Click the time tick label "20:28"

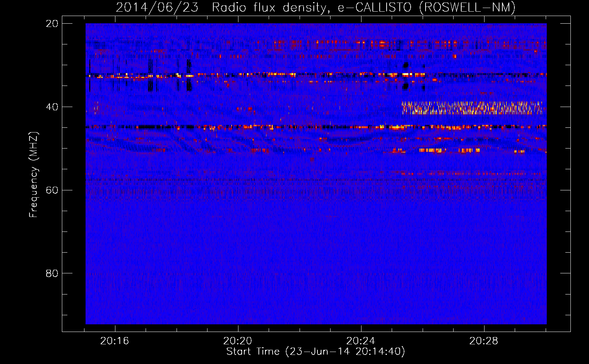coord(484,341)
